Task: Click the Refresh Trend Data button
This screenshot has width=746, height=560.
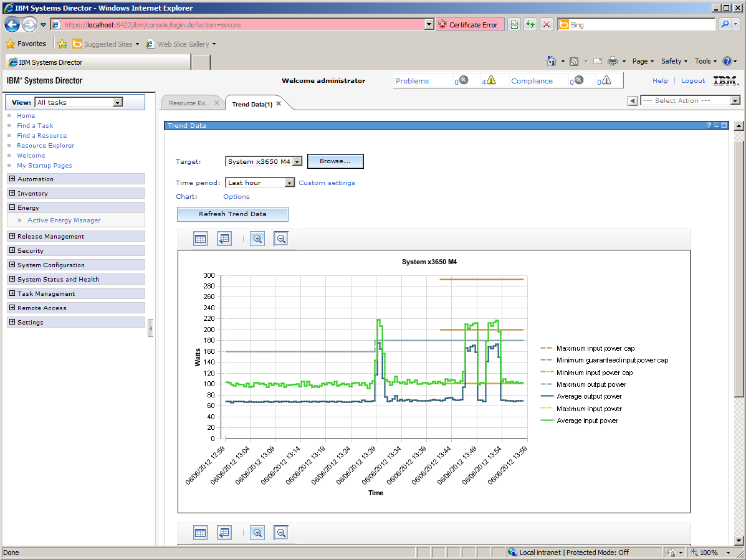Action: [232, 214]
